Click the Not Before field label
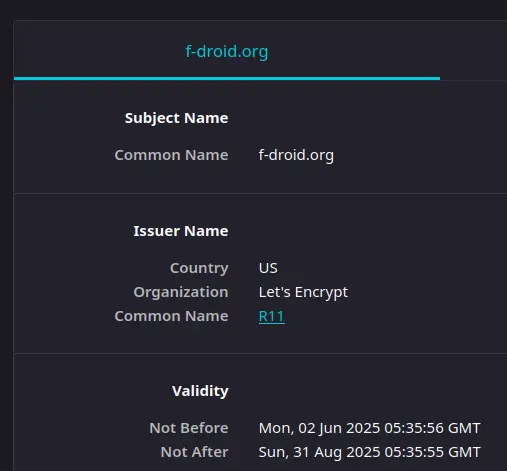The width and height of the screenshot is (507, 471). (189, 428)
